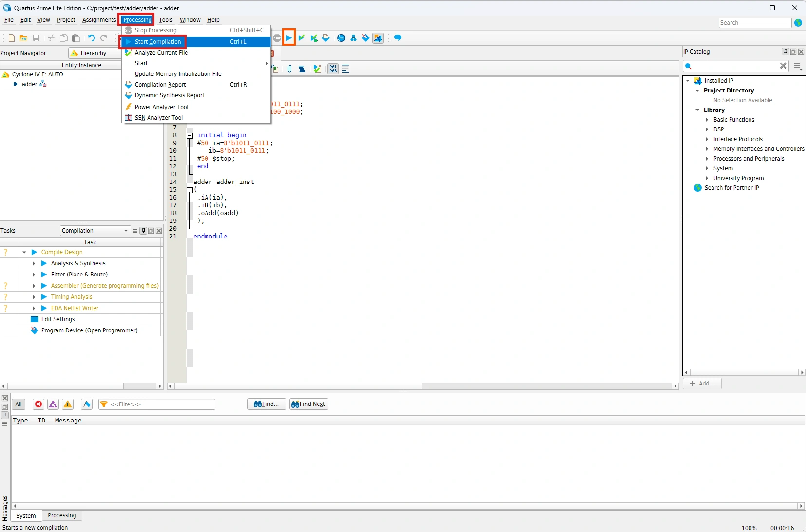Toggle the All messages filter
The image size is (806, 532).
tap(19, 404)
